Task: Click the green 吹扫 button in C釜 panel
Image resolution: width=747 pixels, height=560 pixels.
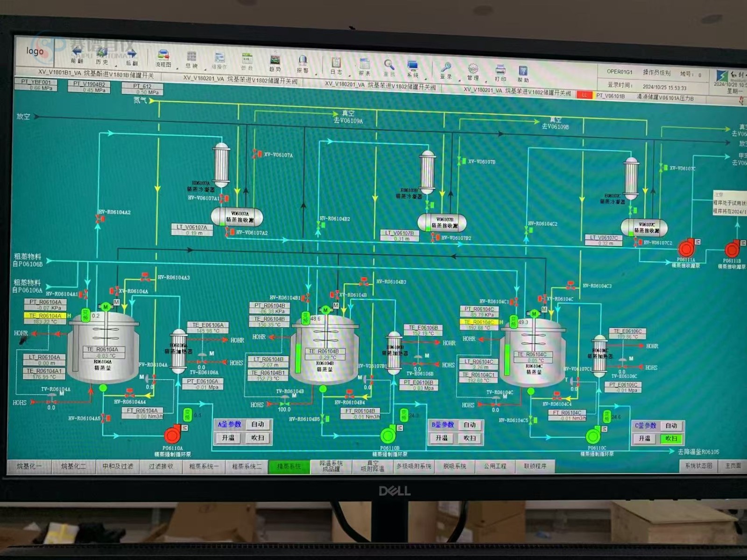Action: [x=671, y=439]
